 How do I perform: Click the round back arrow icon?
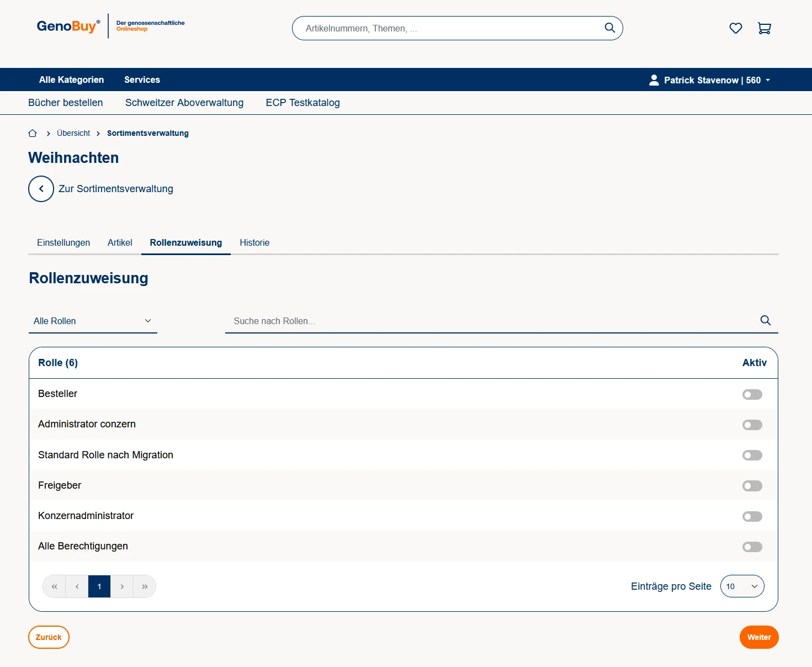pyautogui.click(x=41, y=189)
